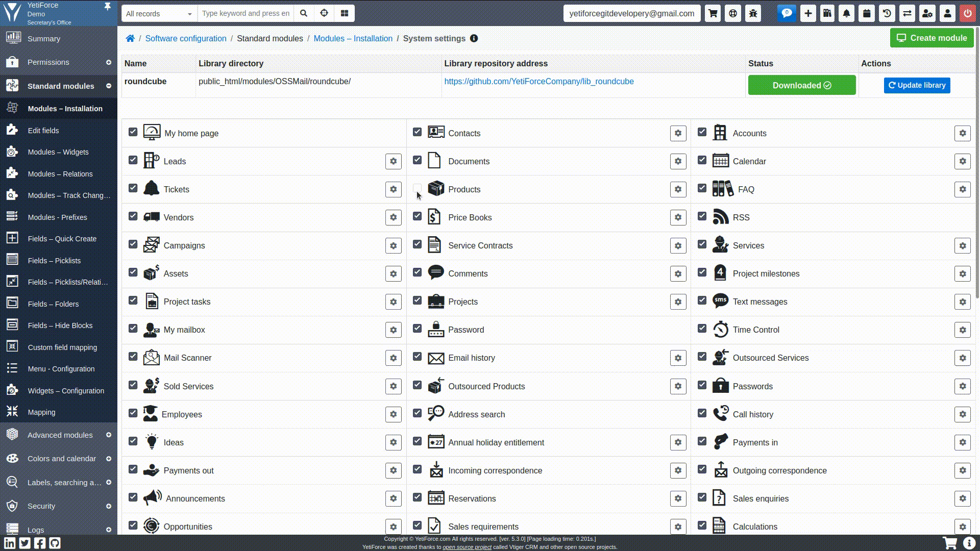Screen dimensions: 980x551
Task: Click the Update library button
Action: tap(917, 85)
